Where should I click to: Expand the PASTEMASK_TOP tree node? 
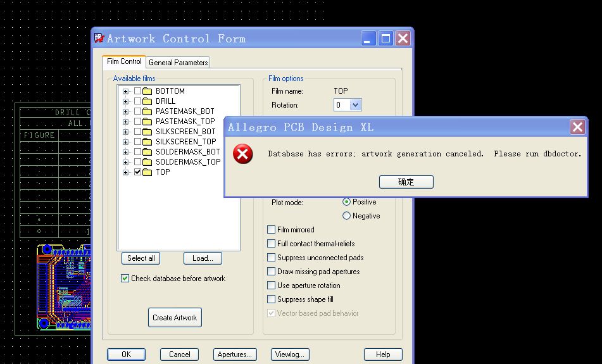[125, 122]
